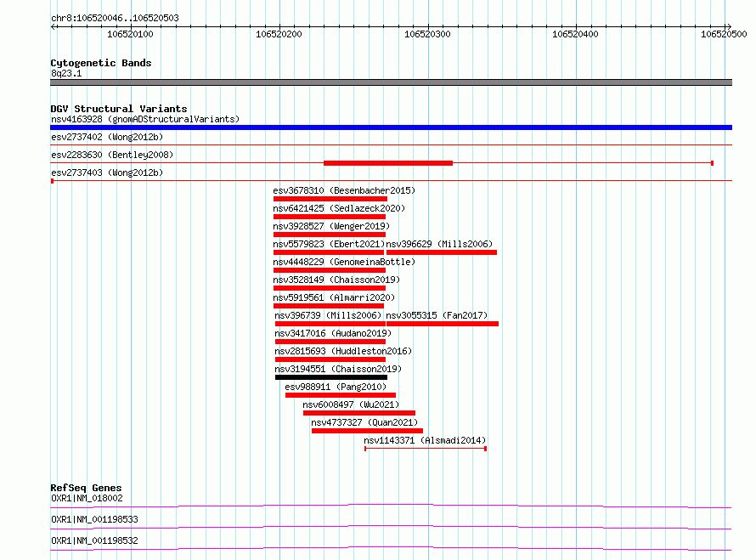Select nsv396629 (Mills2006) variant label

tap(439, 244)
